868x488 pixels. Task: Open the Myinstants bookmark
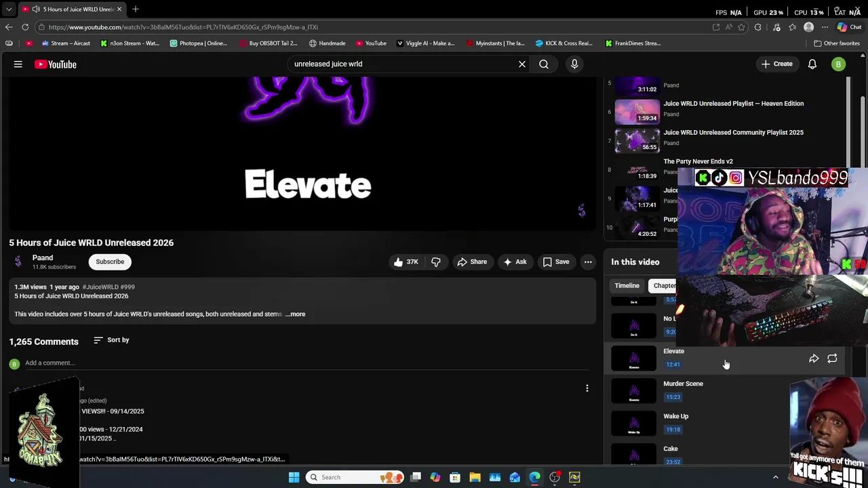pyautogui.click(x=496, y=43)
